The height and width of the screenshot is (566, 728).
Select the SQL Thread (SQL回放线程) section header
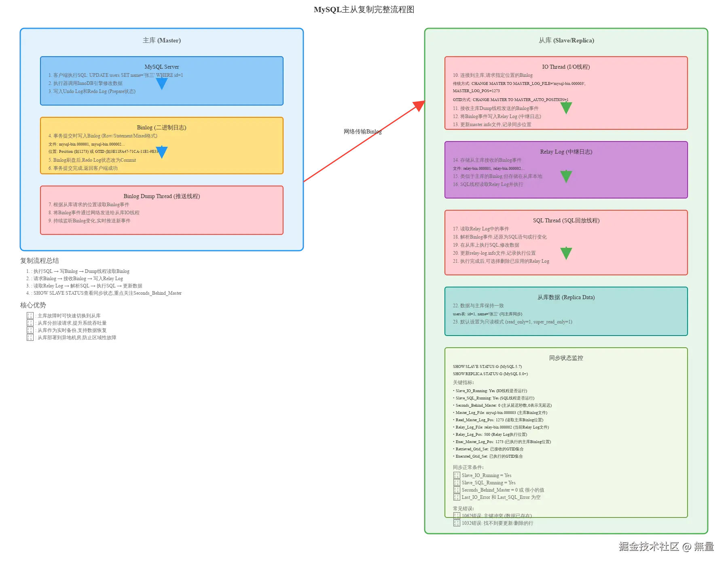coord(566,220)
